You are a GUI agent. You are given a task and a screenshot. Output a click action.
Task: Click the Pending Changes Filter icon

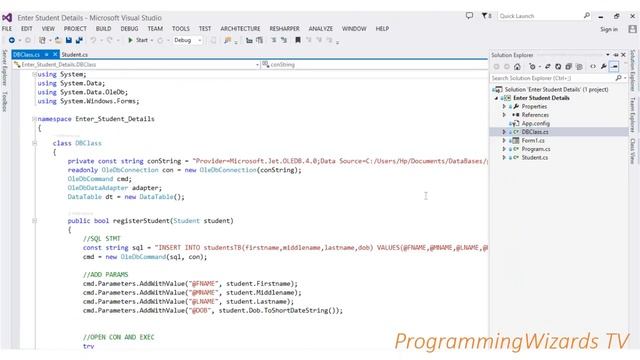coord(532,67)
